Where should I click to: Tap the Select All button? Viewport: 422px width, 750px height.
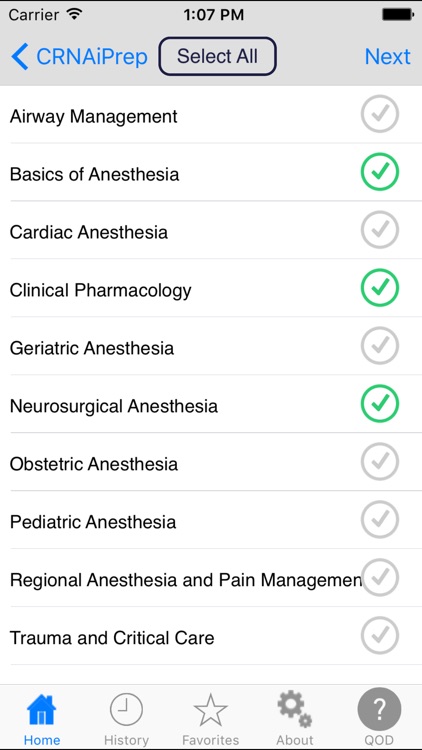pos(217,56)
